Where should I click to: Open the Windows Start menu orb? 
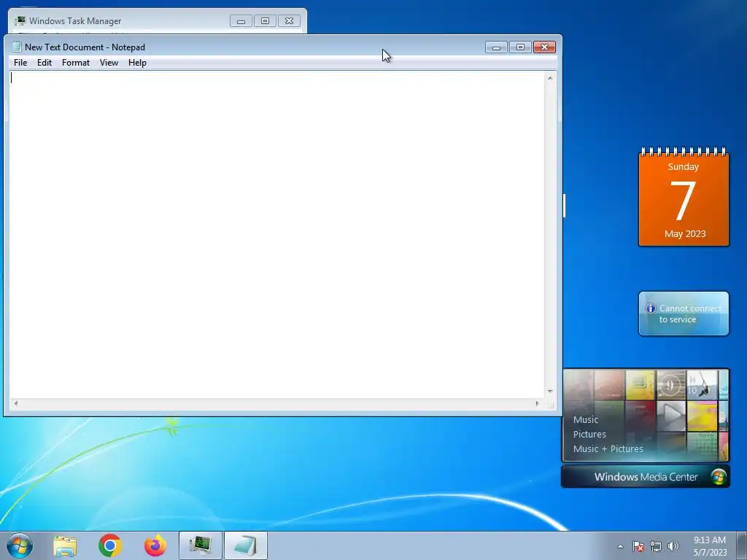coord(20,545)
